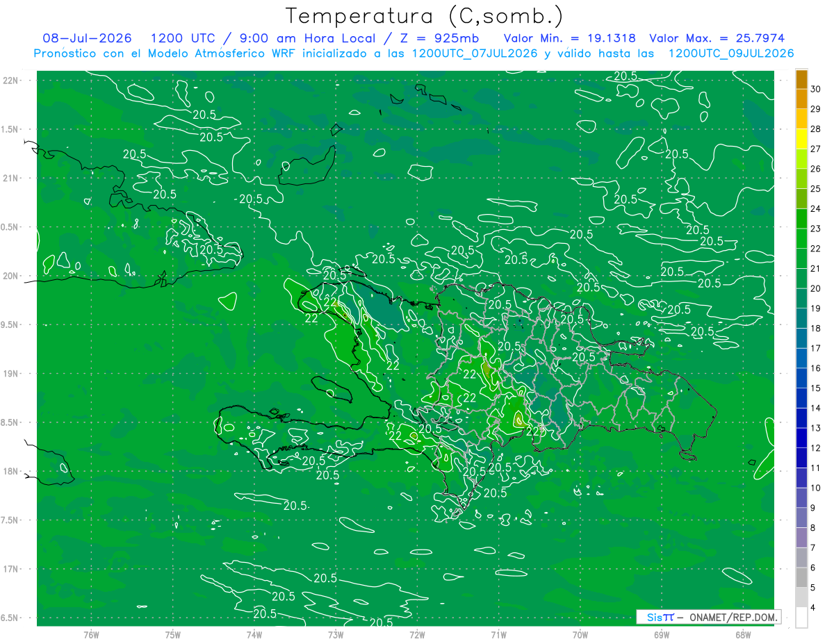Click the legend value "24"

816,208
